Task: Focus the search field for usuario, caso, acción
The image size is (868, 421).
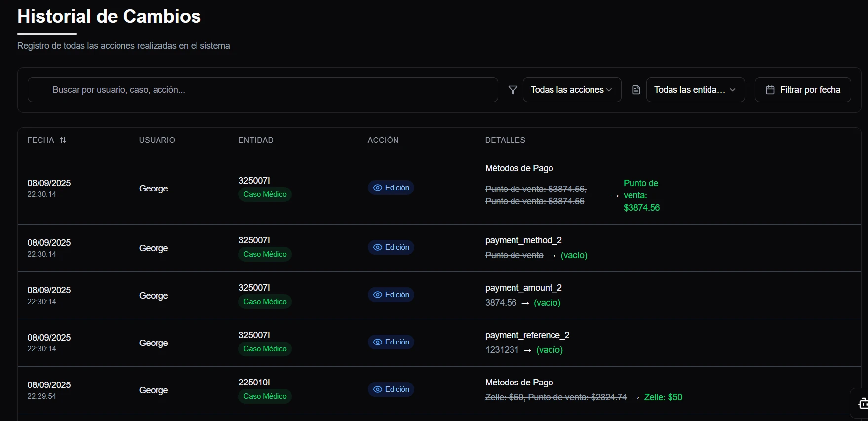Action: point(263,90)
